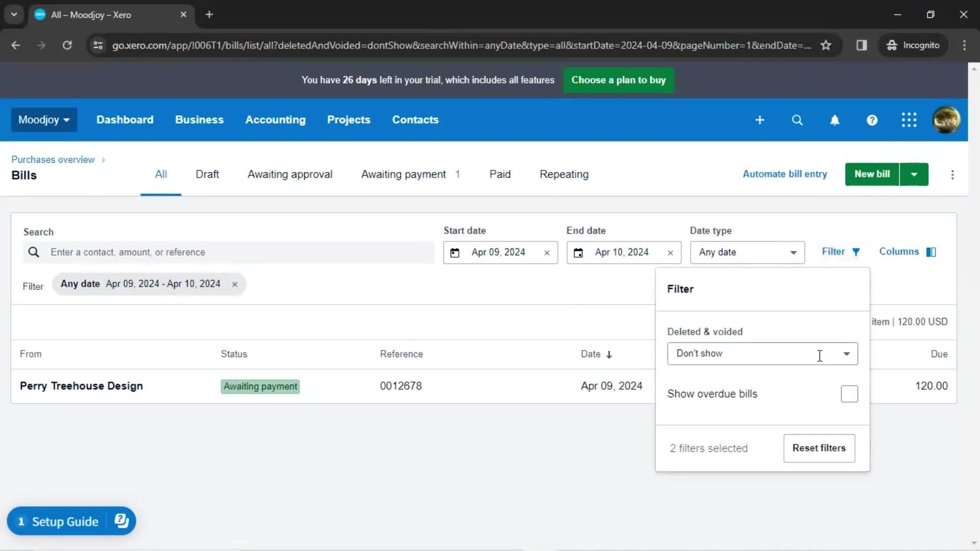
Task: Open the Date type Any date dropdown
Action: click(x=747, y=253)
